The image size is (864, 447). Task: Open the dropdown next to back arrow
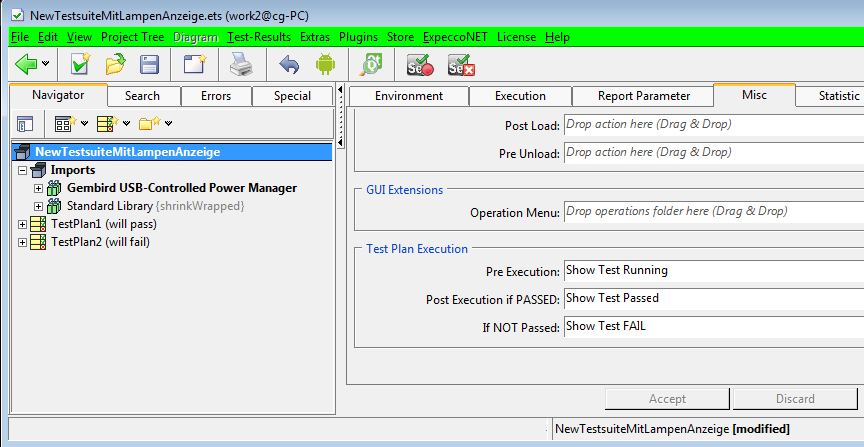47,65
